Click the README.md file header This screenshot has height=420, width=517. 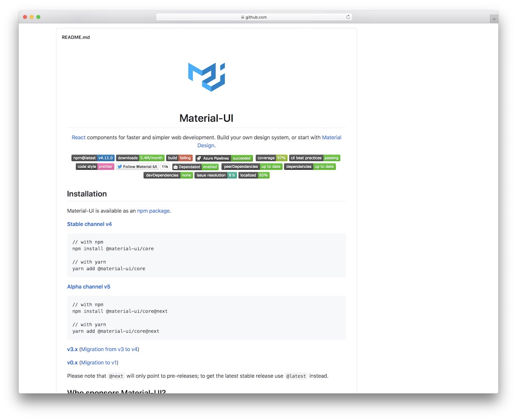pyautogui.click(x=76, y=37)
